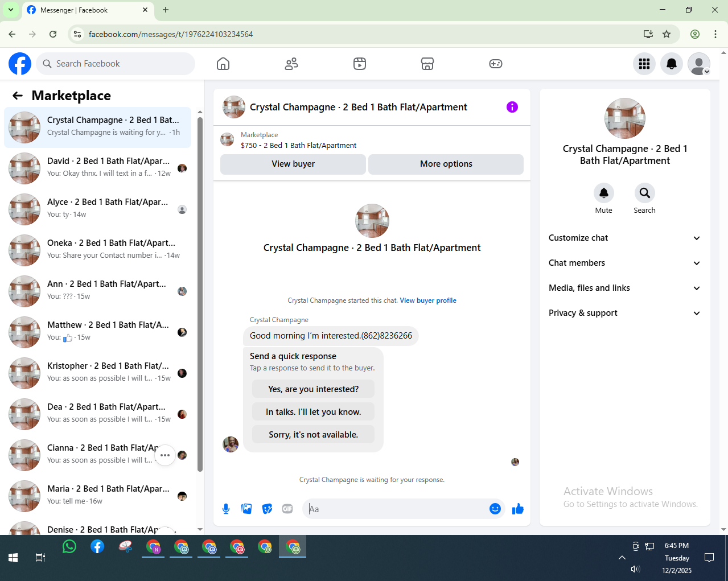Open the Chrome three-dot menu
The image size is (728, 581).
pyautogui.click(x=715, y=34)
